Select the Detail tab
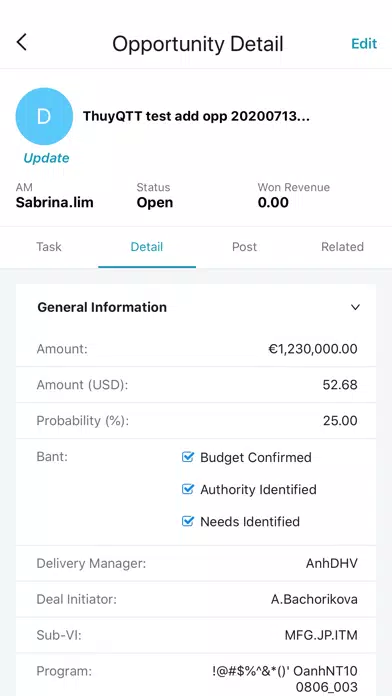This screenshot has height=696, width=392. (x=147, y=247)
